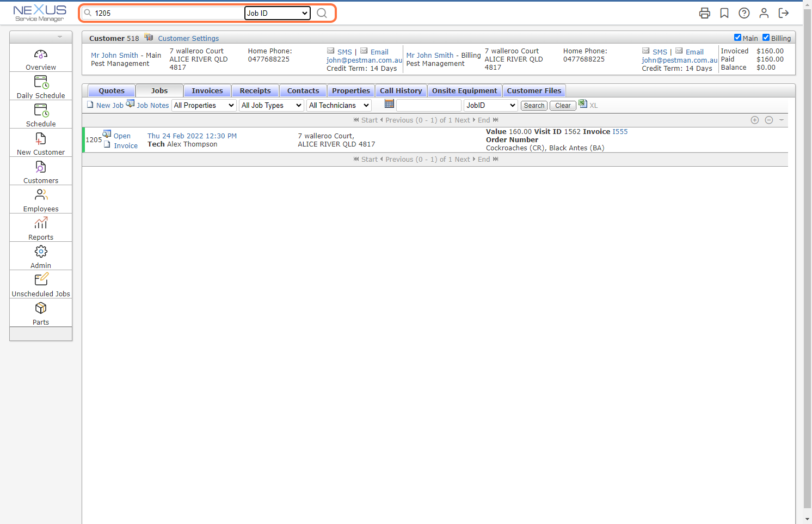
Task: Open the Unscheduled Jobs icon
Action: (x=41, y=279)
